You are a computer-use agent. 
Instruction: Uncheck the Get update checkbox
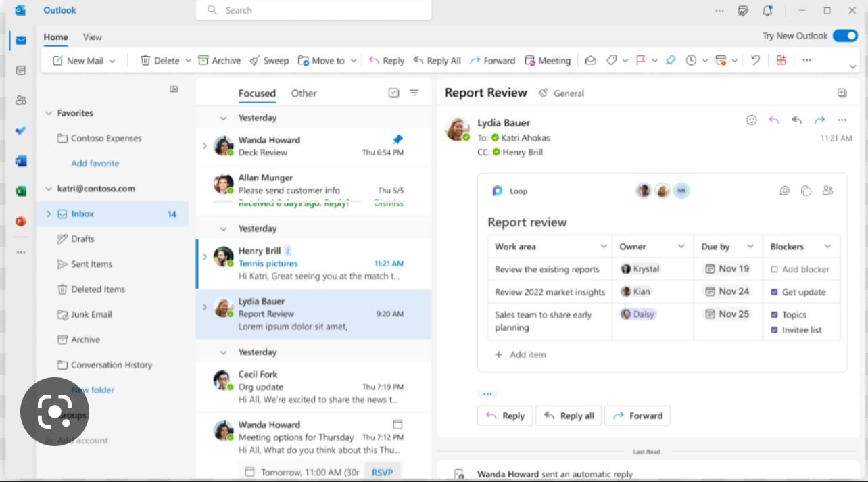[775, 292]
